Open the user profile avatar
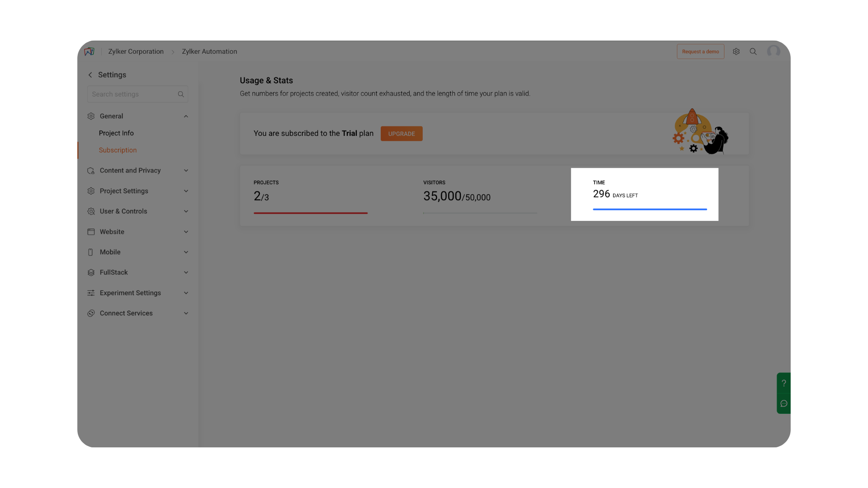This screenshot has width=868, height=488. (x=774, y=52)
